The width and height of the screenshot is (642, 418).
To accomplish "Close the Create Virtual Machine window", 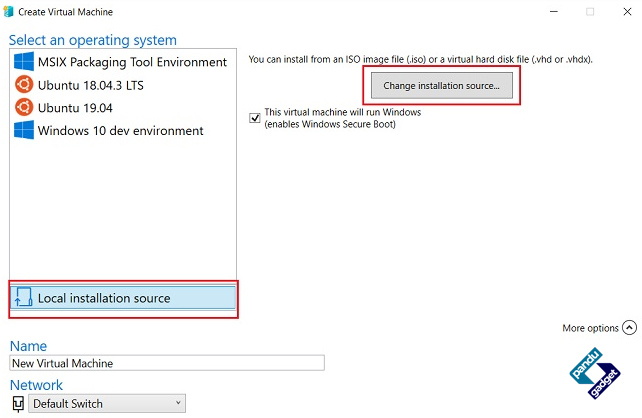I will pyautogui.click(x=627, y=12).
